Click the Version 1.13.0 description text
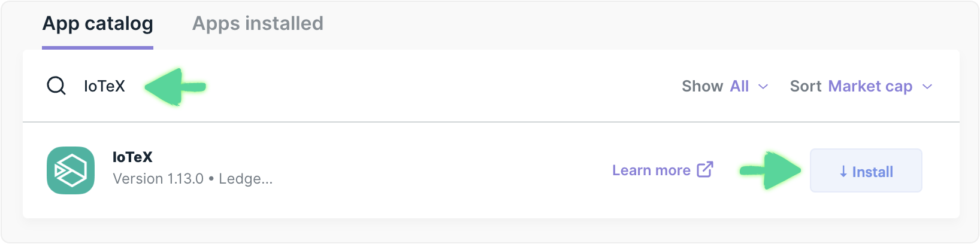Image resolution: width=980 pixels, height=244 pixels. pos(192,179)
